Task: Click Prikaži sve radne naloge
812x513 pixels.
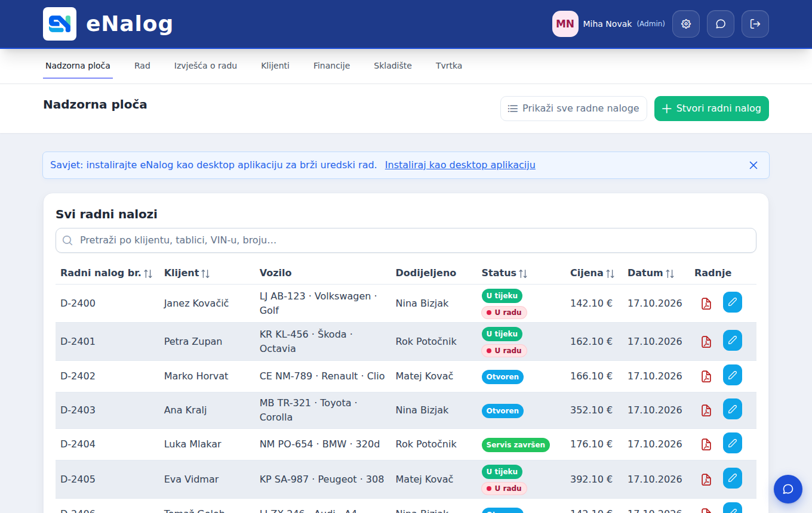Action: [x=574, y=109]
